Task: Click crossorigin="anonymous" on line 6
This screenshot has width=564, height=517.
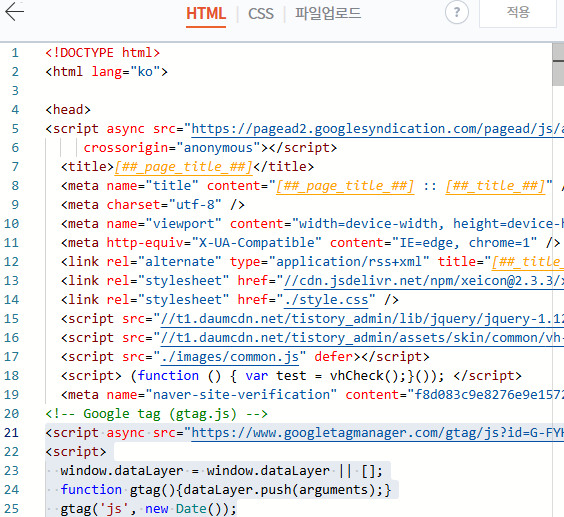Action: (172, 148)
